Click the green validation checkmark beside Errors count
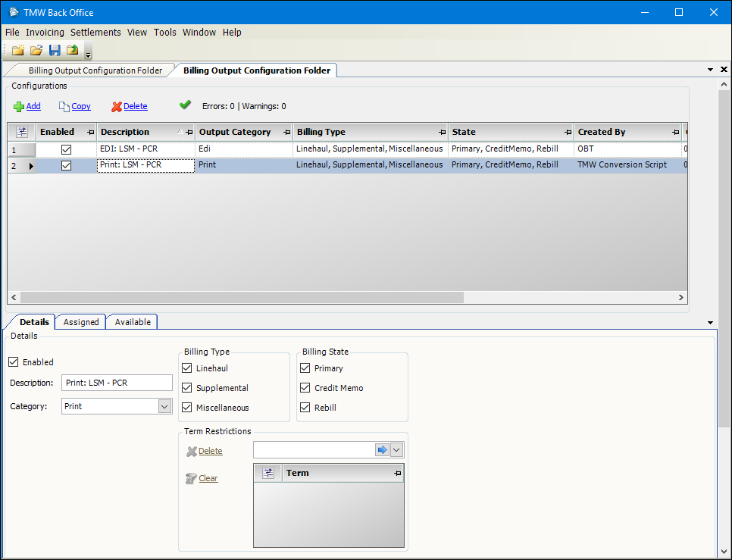Screen dimensions: 732x560 185,105
